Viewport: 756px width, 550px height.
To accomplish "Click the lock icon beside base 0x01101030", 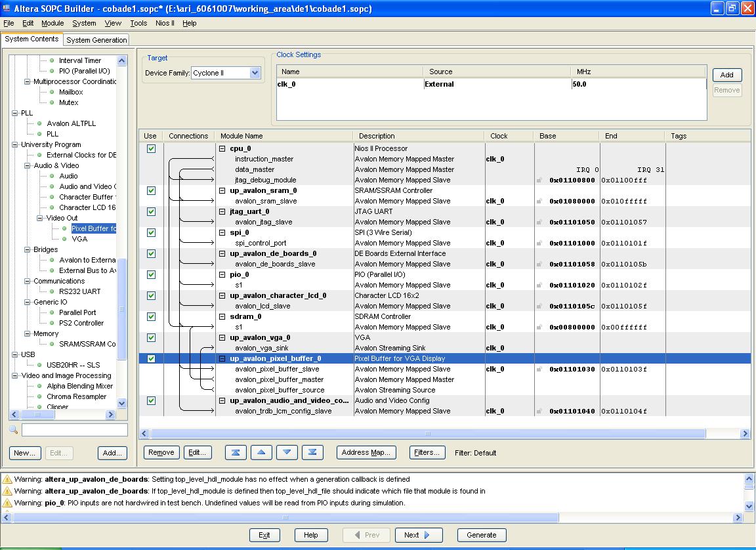I will pos(539,370).
